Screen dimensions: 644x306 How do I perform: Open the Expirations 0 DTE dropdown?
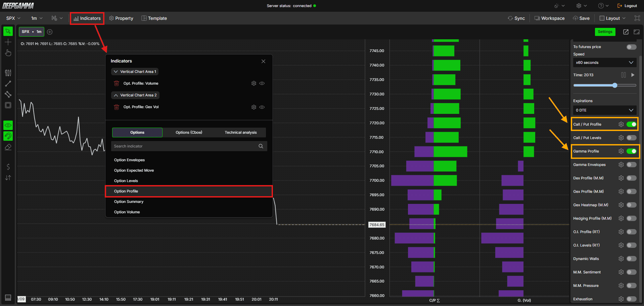605,110
